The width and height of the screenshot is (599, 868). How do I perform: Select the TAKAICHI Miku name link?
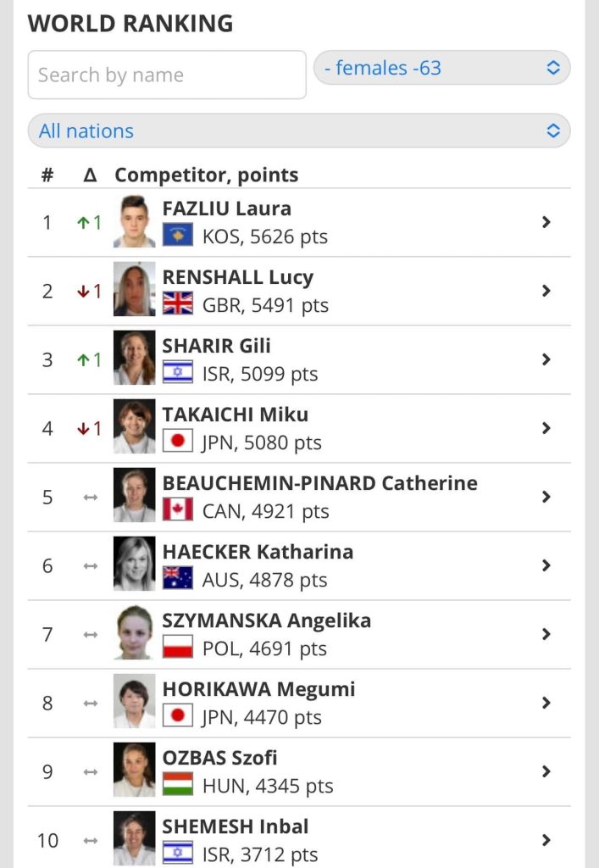pyautogui.click(x=235, y=414)
